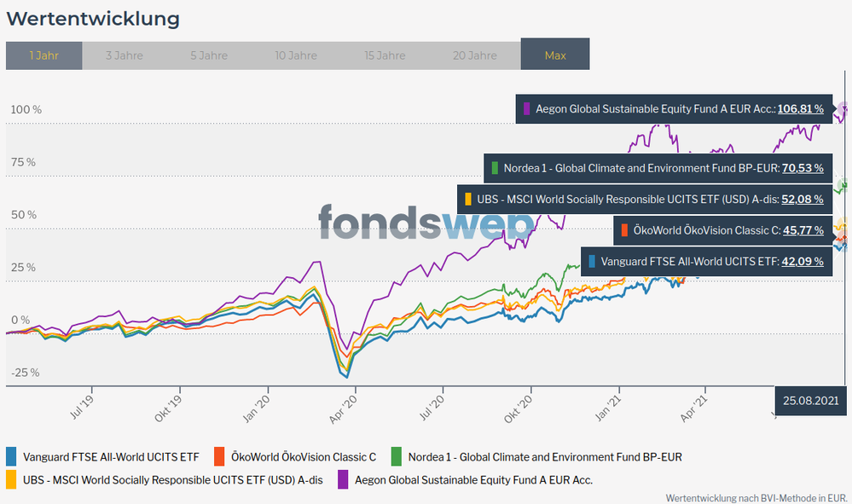Click the 25.08.2021 date marker
852x504 pixels.
pos(809,399)
